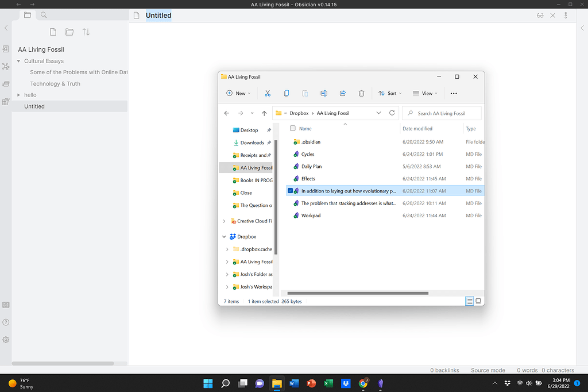Click the Search AA Living Fossil box
Viewport: 588px width, 392px height.
click(442, 113)
